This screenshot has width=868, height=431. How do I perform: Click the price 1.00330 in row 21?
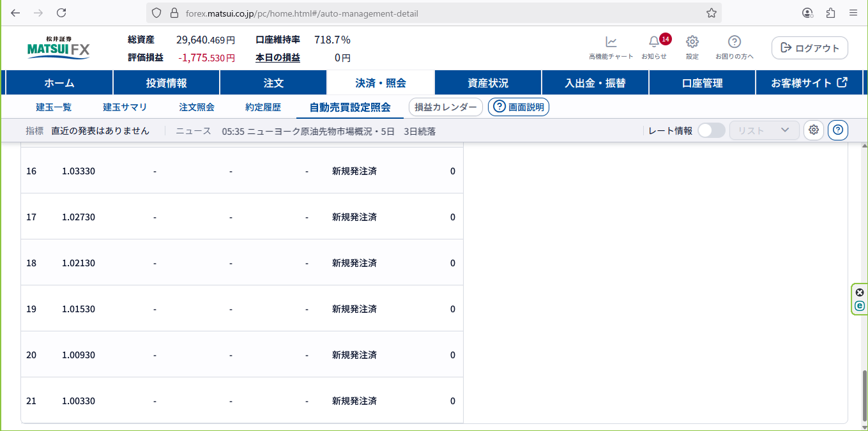click(79, 401)
